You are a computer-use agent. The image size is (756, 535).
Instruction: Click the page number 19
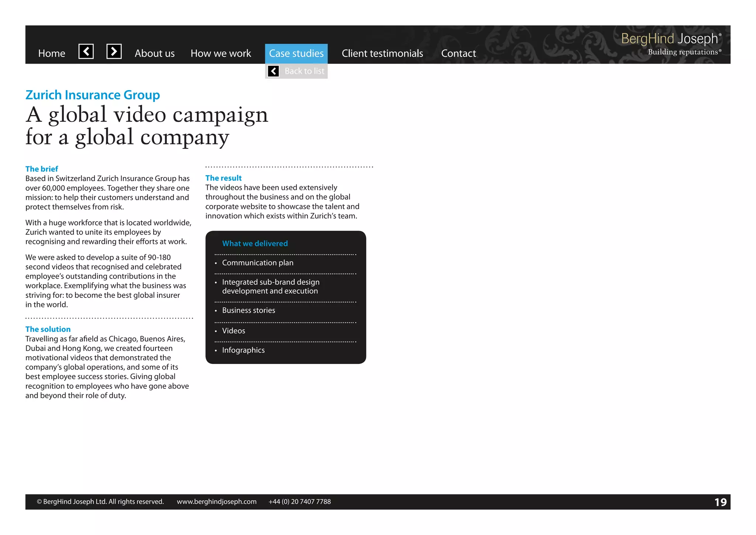[x=720, y=502]
